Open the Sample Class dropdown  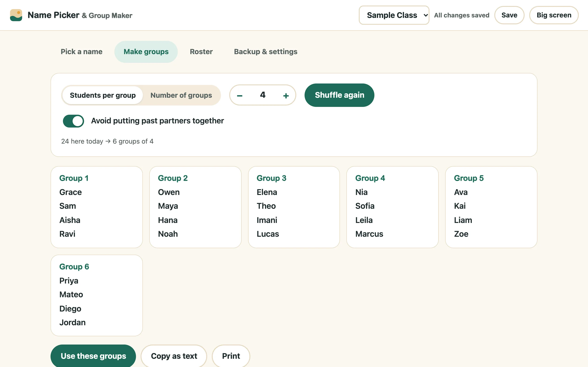[394, 15]
